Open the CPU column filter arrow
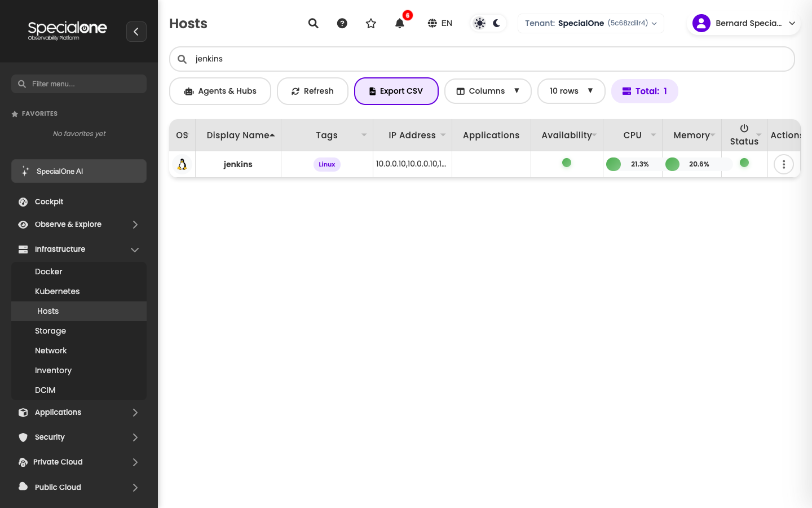 pos(654,135)
